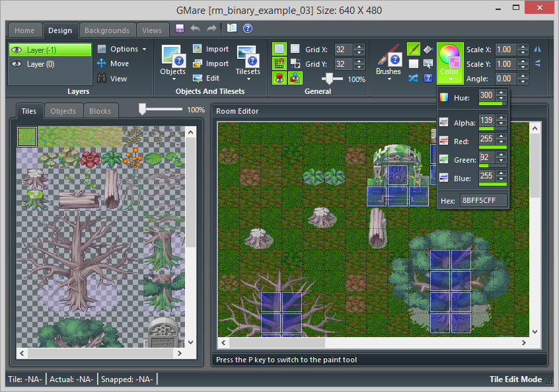Screen dimensions: 559x392
Task: Open the open-book manual icon
Action: [232, 28]
